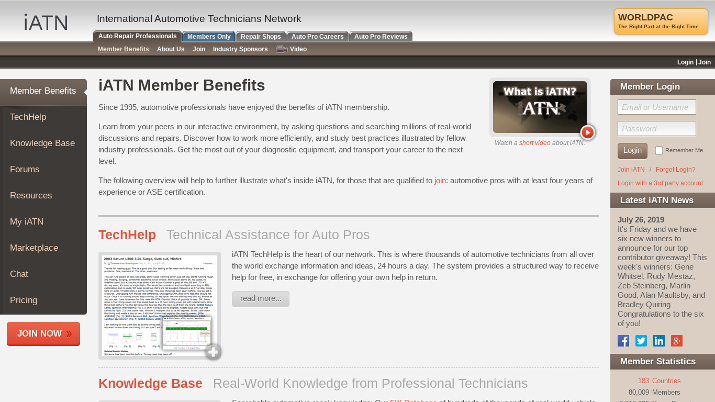Open Marketplace in left sidebar
This screenshot has height=402, width=715.
(43, 248)
